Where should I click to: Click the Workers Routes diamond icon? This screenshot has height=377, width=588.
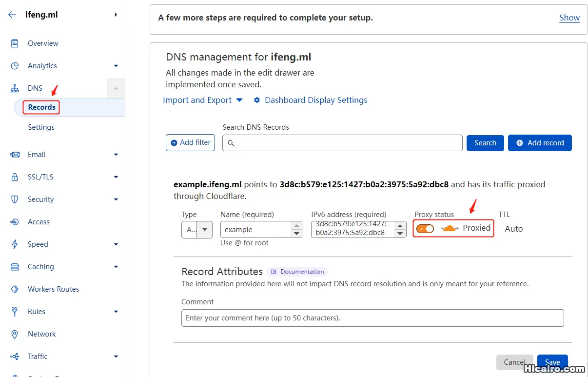[15, 289]
